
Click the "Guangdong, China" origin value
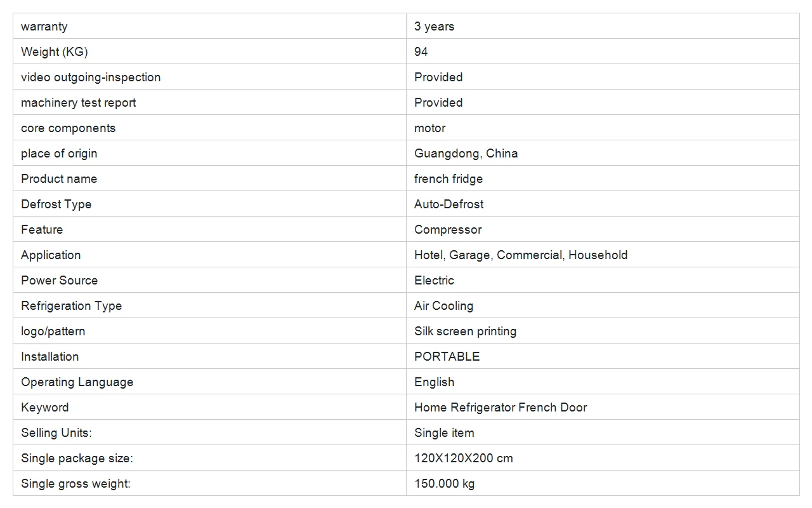(x=466, y=153)
